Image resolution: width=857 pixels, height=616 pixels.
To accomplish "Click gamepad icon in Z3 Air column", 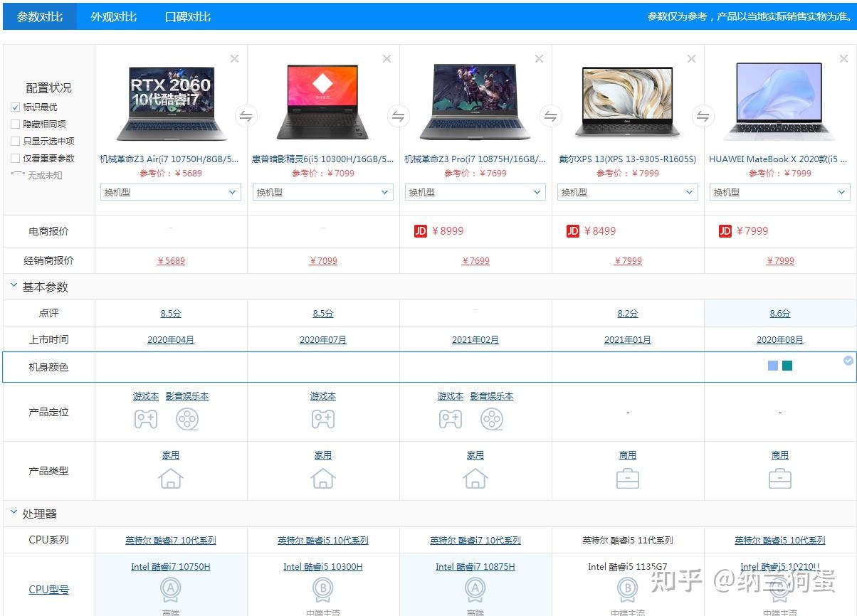I will click(x=146, y=420).
